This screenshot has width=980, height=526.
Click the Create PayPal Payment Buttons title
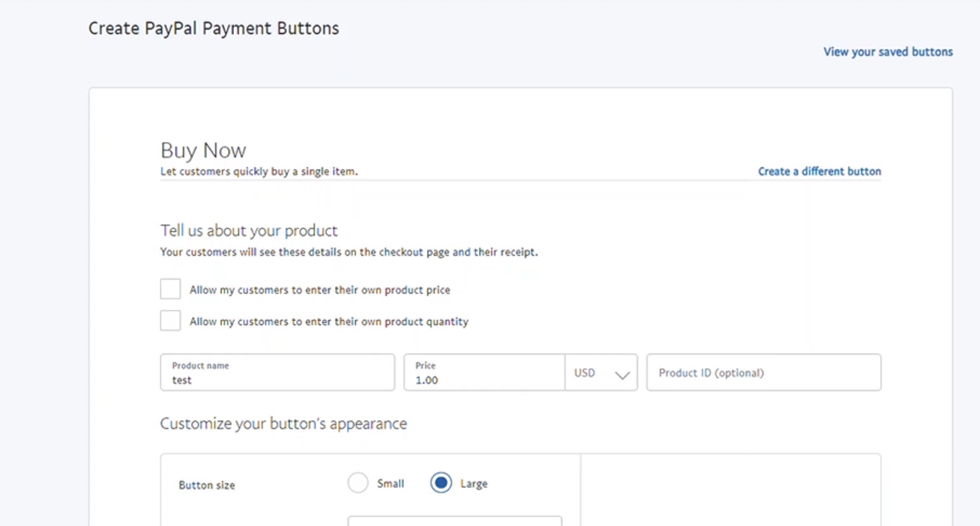[214, 28]
